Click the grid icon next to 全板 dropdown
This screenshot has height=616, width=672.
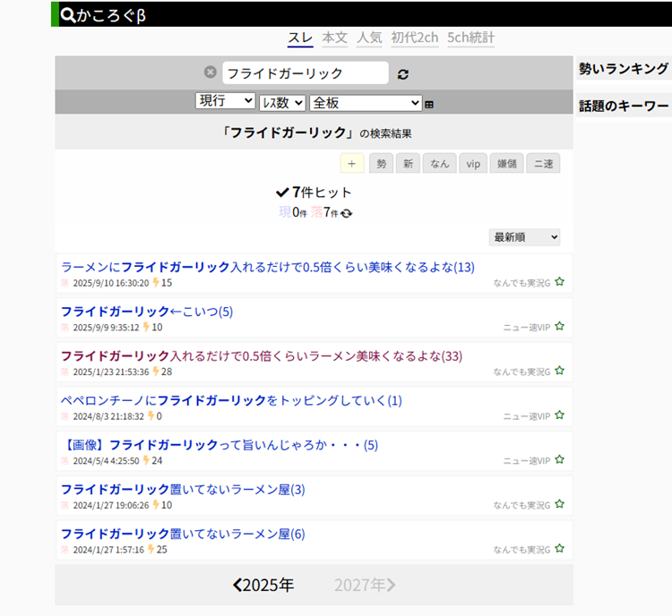429,105
